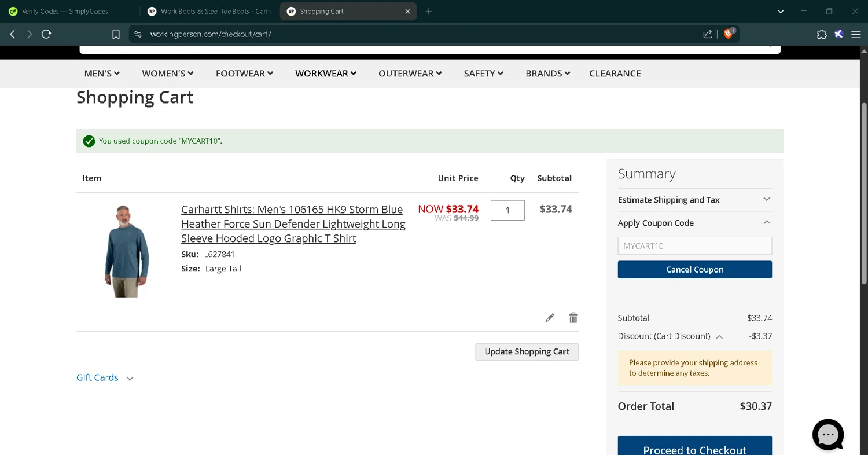Open the SAFETY menu

484,74
